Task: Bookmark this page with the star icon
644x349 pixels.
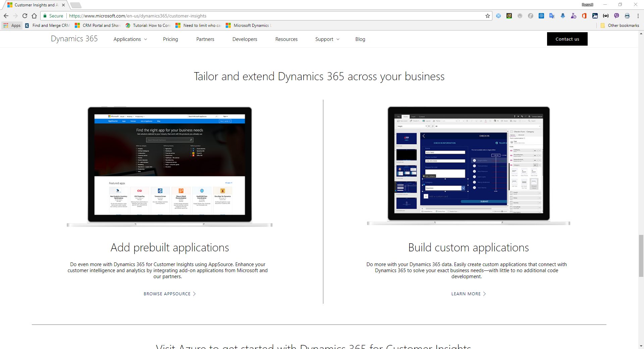Action: (487, 16)
